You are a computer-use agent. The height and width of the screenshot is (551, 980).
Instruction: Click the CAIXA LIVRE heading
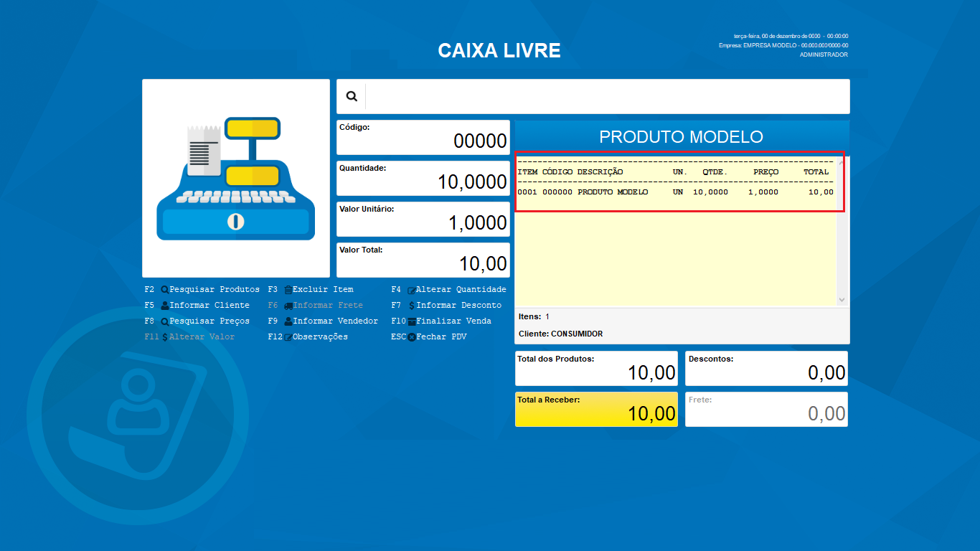tap(499, 51)
